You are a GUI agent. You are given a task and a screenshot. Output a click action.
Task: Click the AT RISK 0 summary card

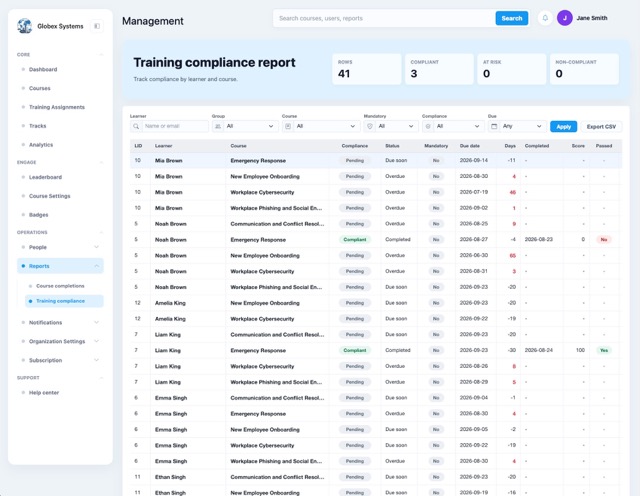512,69
